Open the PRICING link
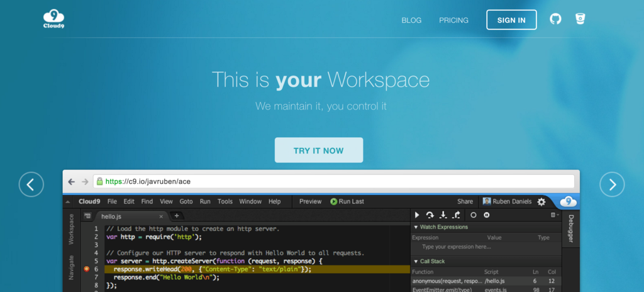The width and height of the screenshot is (644, 292). [454, 20]
